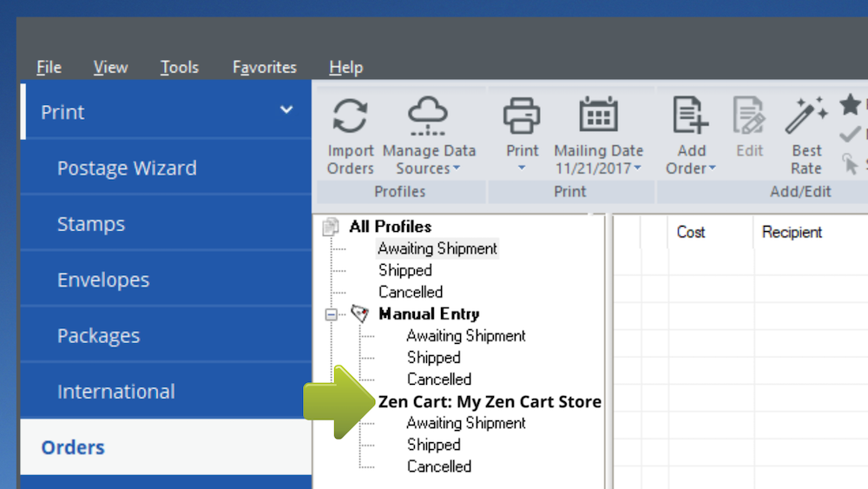The width and height of the screenshot is (868, 489).
Task: Click the Best Rate wand icon
Action: 806,116
